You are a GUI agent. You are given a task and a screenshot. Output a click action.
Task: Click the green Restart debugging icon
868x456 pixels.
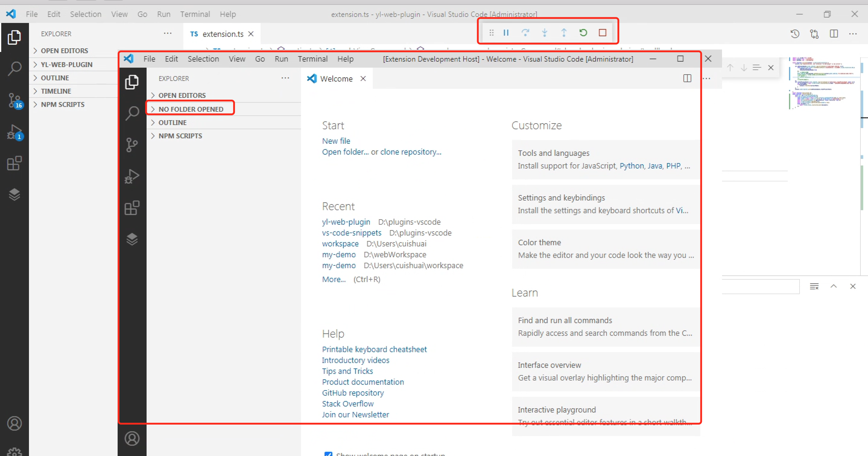point(583,33)
